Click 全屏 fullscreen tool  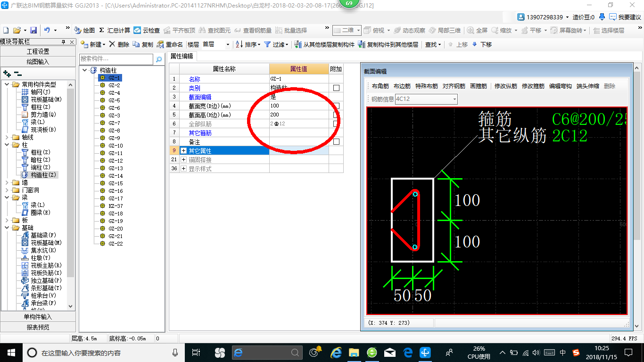pos(477,30)
